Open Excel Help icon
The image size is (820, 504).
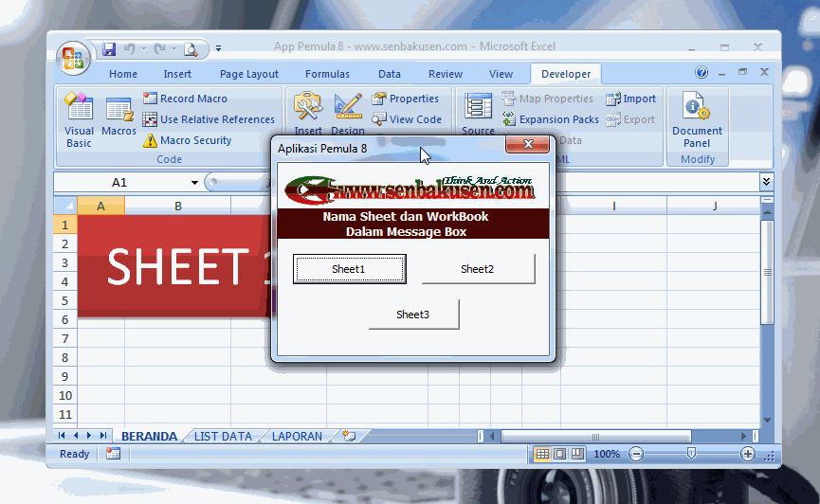[x=702, y=72]
